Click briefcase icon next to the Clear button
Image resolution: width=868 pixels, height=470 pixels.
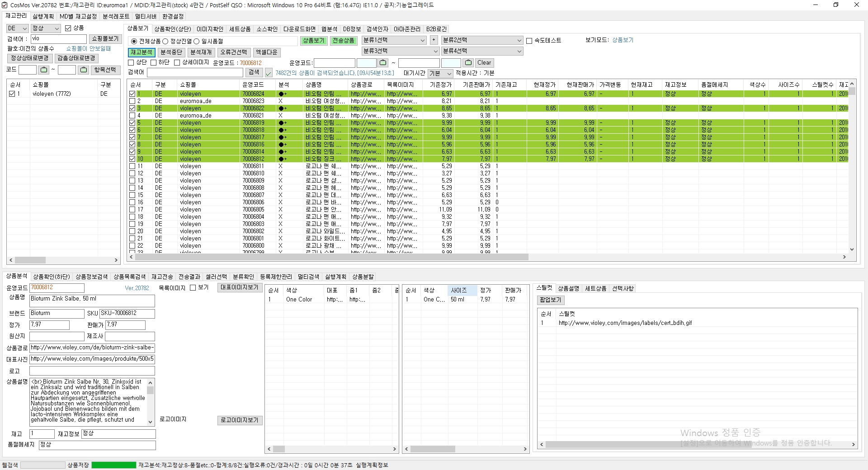[x=468, y=63]
